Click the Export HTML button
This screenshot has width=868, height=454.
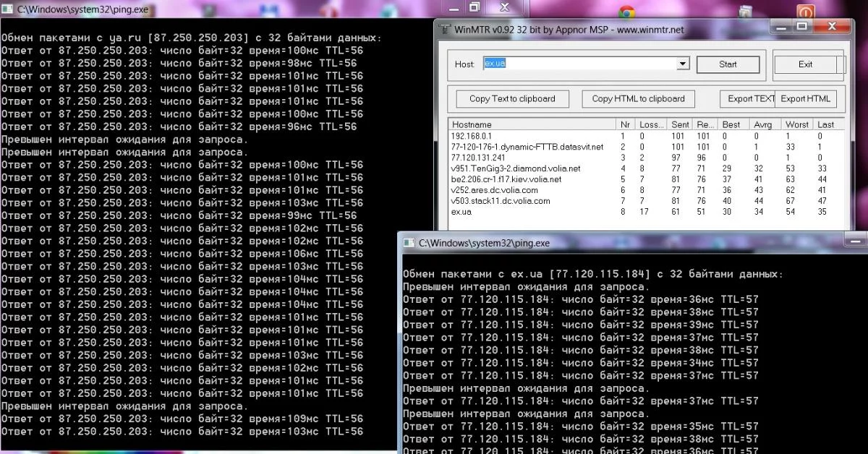point(805,99)
